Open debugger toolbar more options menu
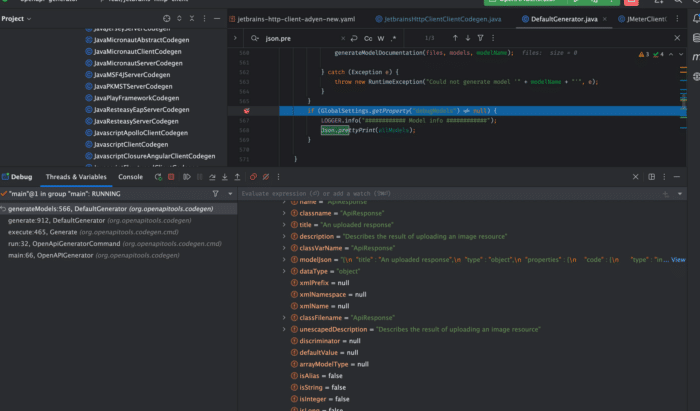Image resolution: width=700 pixels, height=411 pixels. coord(278,177)
